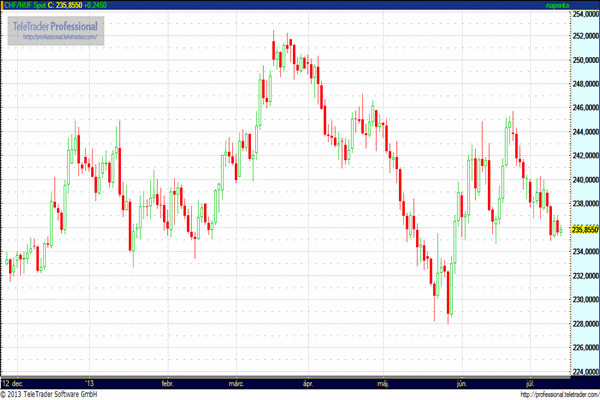Select the ápr. time axis label
This screenshot has height=400, width=600.
(309, 382)
